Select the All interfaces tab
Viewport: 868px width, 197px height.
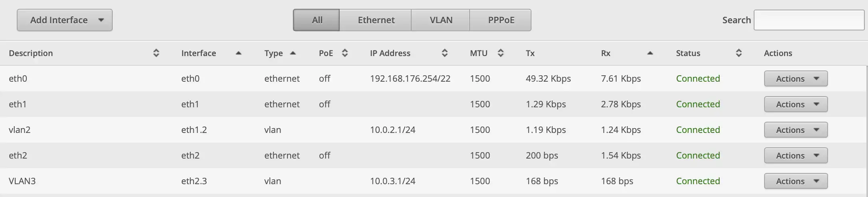317,20
